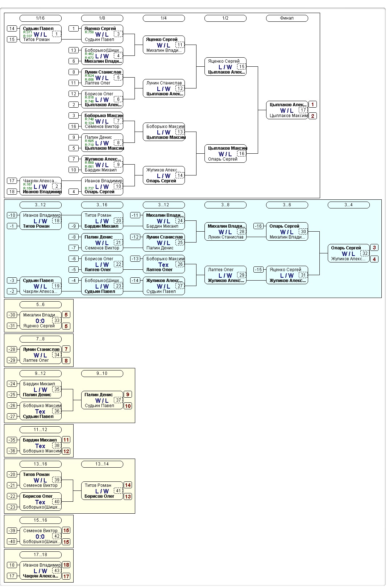Click the Tex result in match 36
The height and width of the screenshot is (588, 389).
click(x=40, y=411)
